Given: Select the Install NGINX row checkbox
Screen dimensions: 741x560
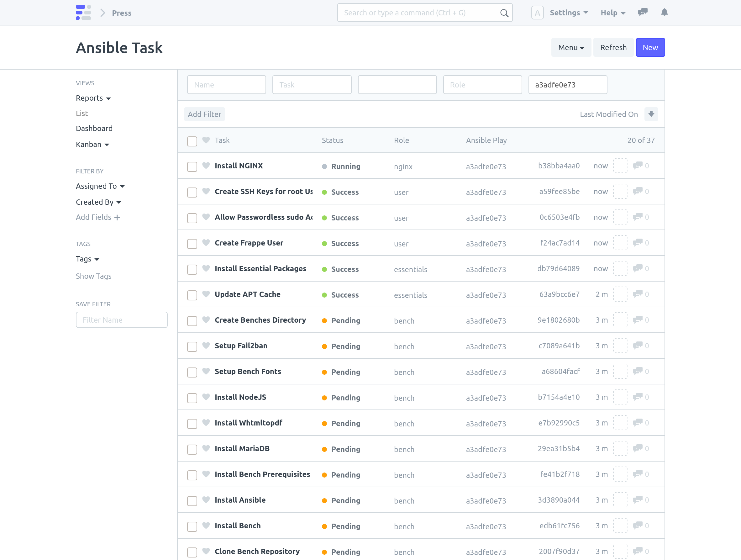Looking at the screenshot, I should 192,166.
